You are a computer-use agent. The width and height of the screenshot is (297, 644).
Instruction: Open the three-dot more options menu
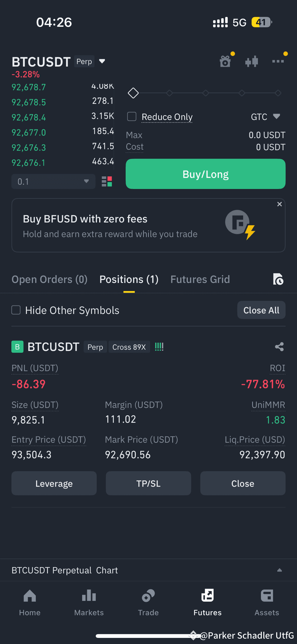coord(278,61)
